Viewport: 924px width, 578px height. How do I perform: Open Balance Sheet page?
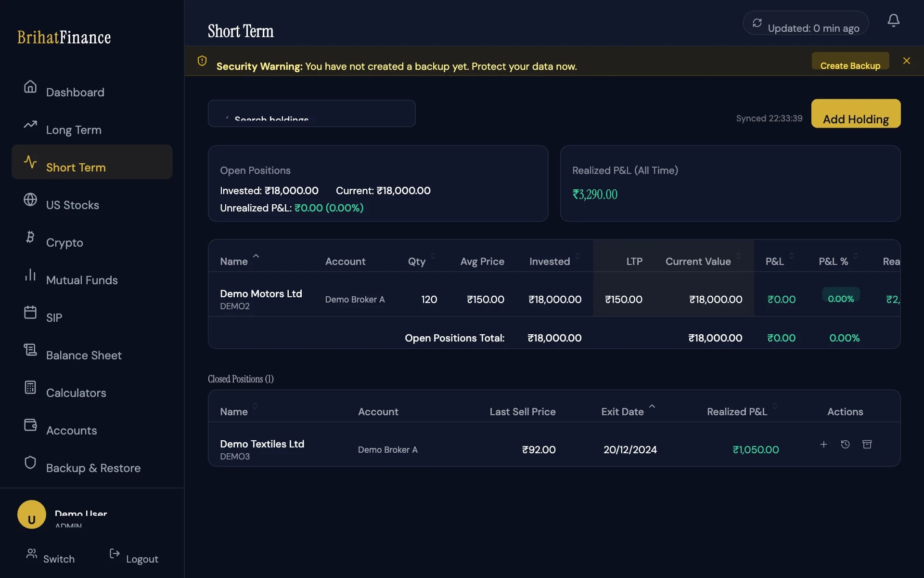pos(92,350)
